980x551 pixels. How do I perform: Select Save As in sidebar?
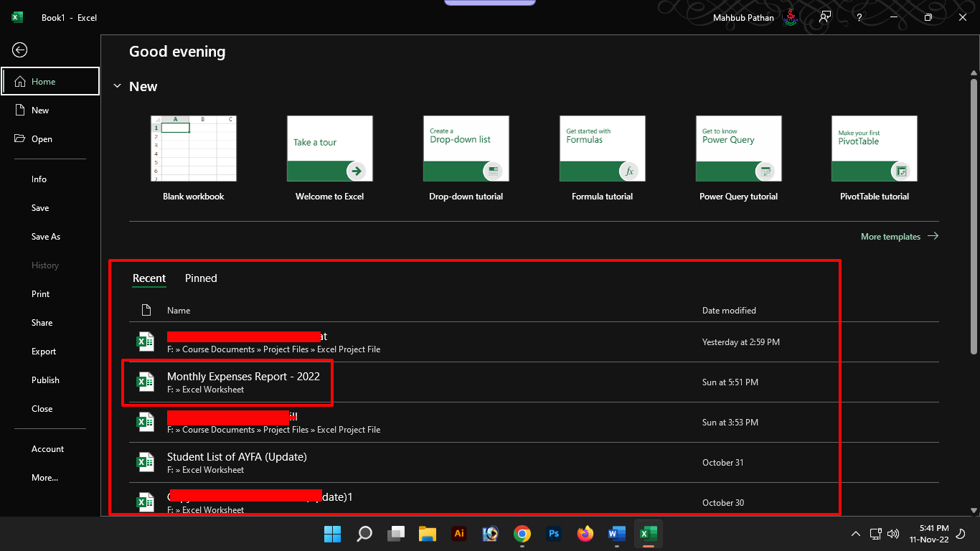pos(46,237)
